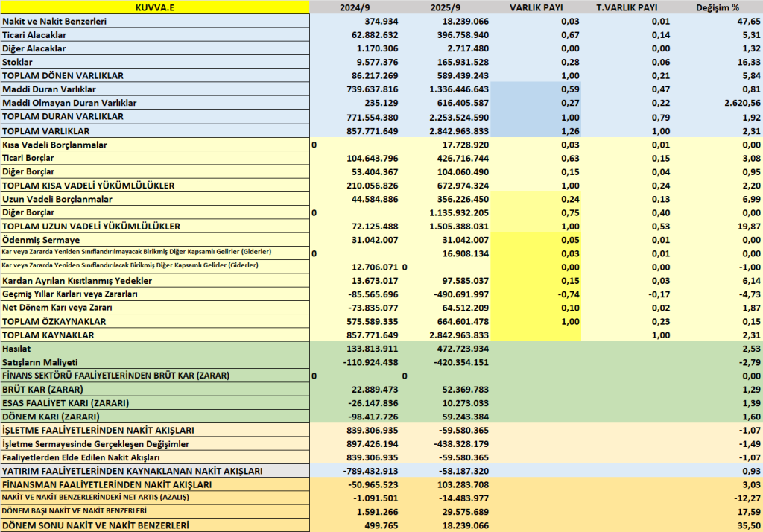The width and height of the screenshot is (763, 532).
Task: Select ESAS FAALİYET KARI (ZARARI) label
Action: click(66, 404)
